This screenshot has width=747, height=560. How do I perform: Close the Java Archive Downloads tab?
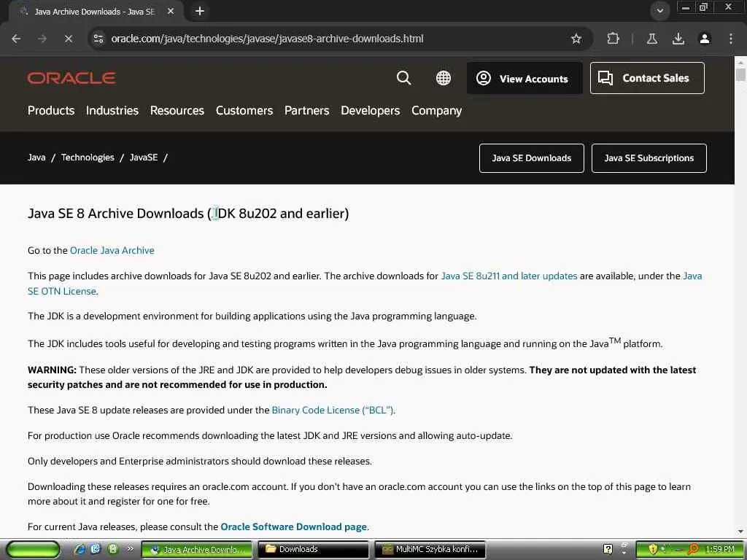tap(171, 11)
